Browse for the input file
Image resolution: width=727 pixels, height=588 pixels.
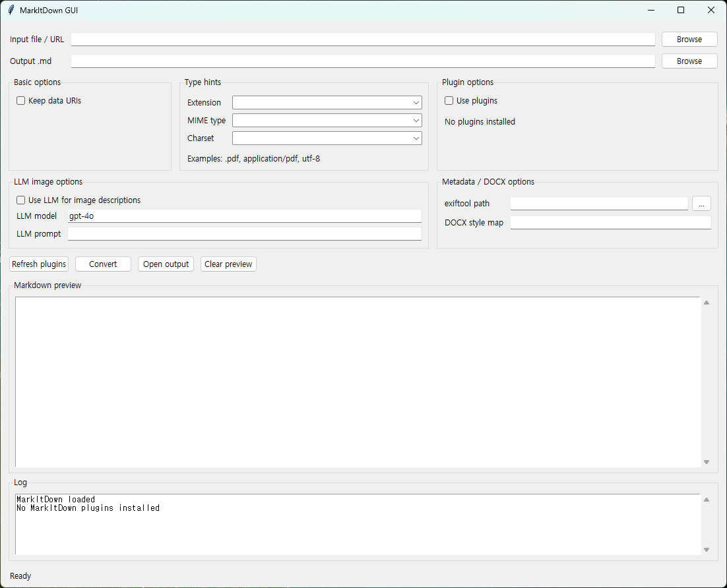point(689,40)
